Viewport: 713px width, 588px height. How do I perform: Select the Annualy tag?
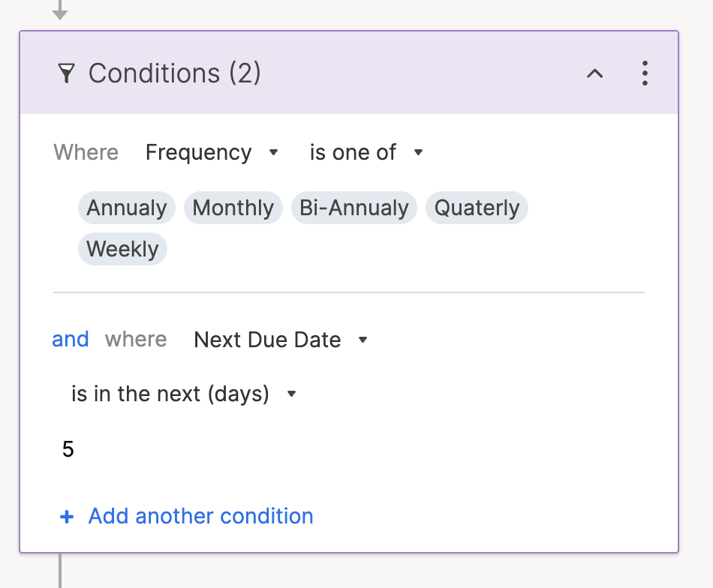pos(127,208)
